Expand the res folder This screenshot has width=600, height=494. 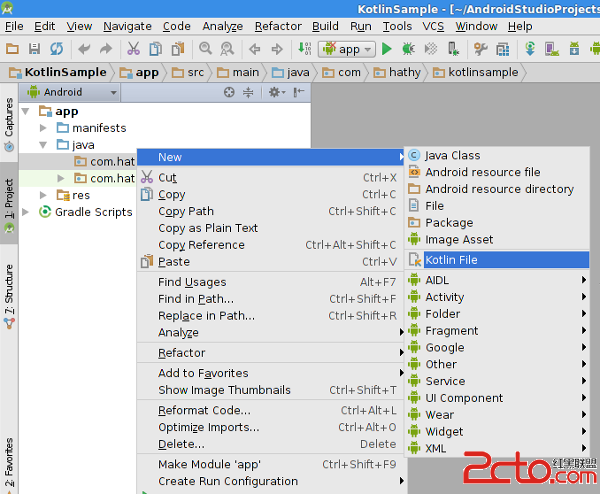(x=43, y=195)
